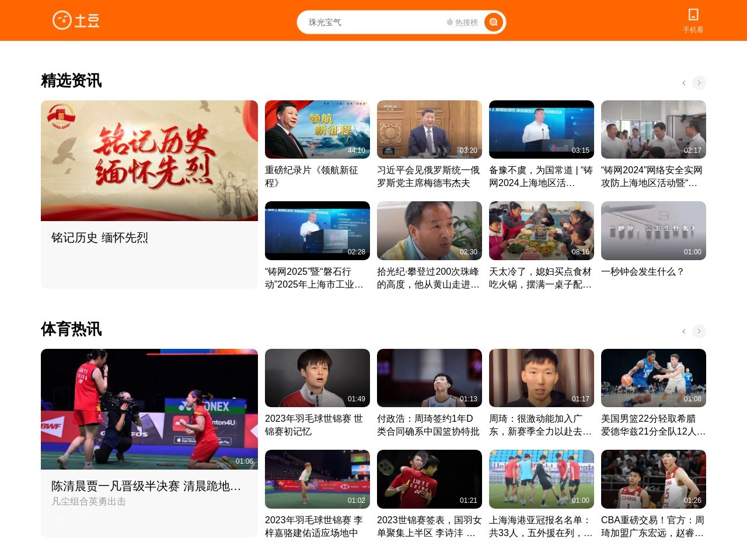Click the 重磅纪录片《领航新征程》thumbnail
747x560 pixels.
pos(317,129)
